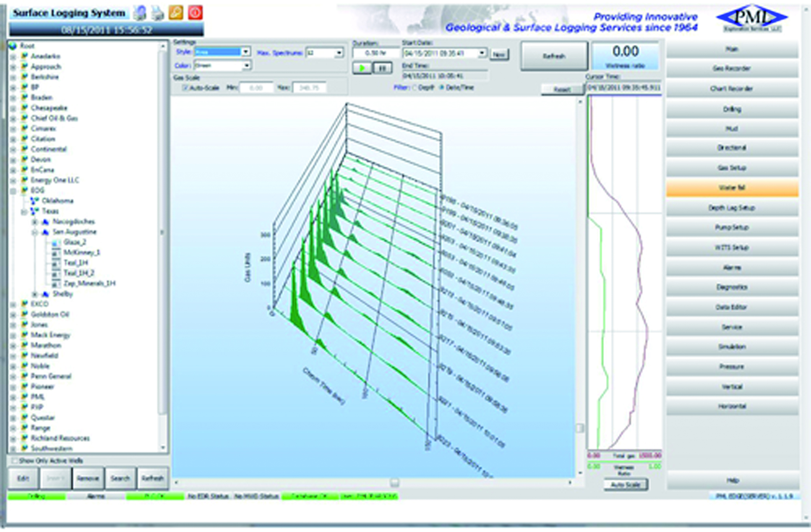Click the Alarms status bar indicator
The width and height of the screenshot is (811, 532).
96,496
